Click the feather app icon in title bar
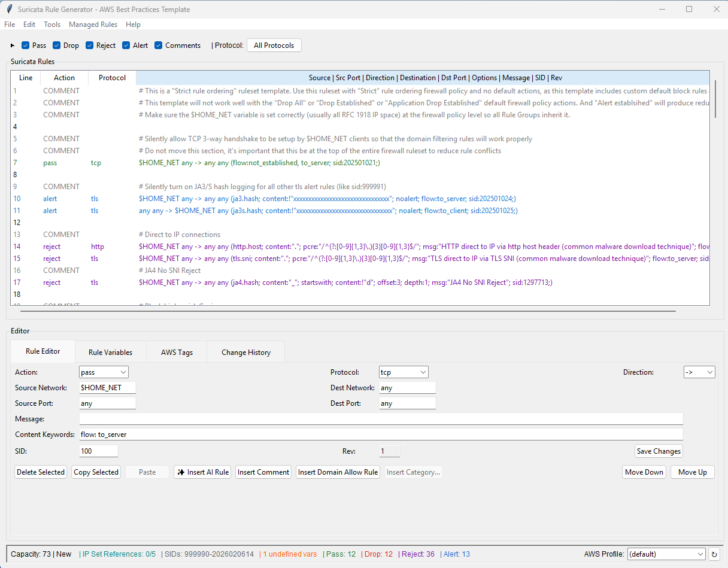Screen dimensions: 728x568 point(9,9)
